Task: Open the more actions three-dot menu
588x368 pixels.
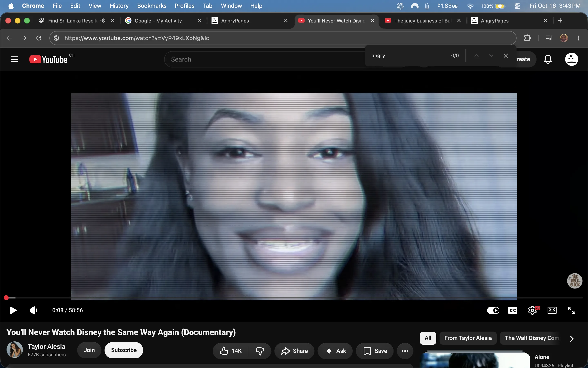Action: click(405, 351)
